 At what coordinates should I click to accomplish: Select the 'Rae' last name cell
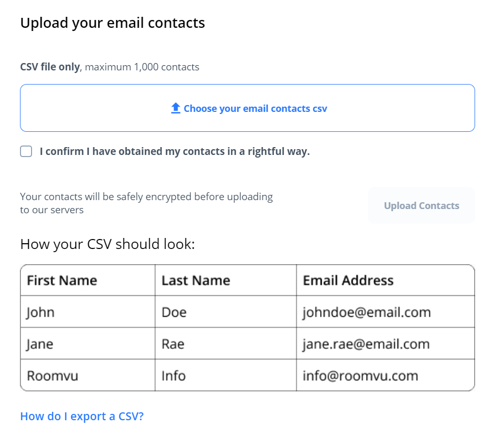point(173,344)
